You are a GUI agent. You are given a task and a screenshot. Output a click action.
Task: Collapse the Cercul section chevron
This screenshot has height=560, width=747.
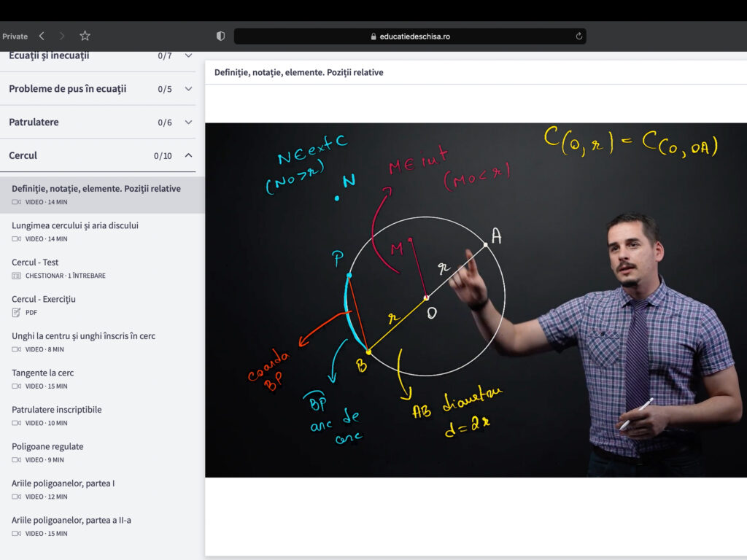click(x=188, y=155)
